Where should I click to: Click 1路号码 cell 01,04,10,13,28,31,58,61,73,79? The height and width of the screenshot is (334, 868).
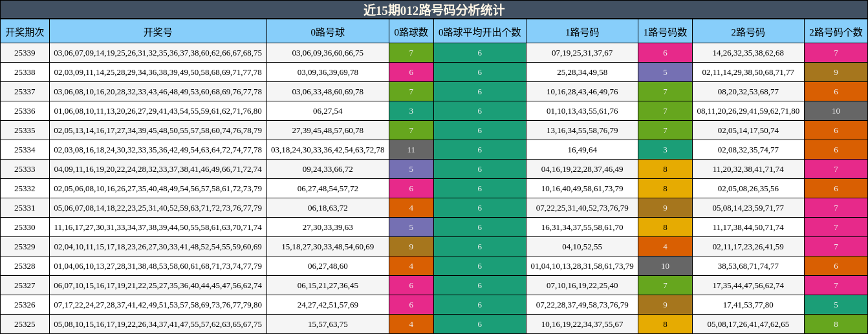[582, 266]
